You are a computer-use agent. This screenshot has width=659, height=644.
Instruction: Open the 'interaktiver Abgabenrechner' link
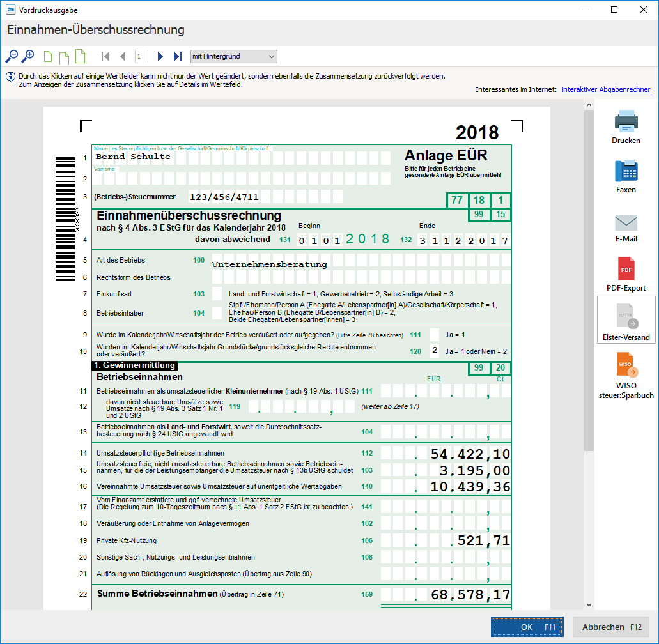click(x=606, y=89)
